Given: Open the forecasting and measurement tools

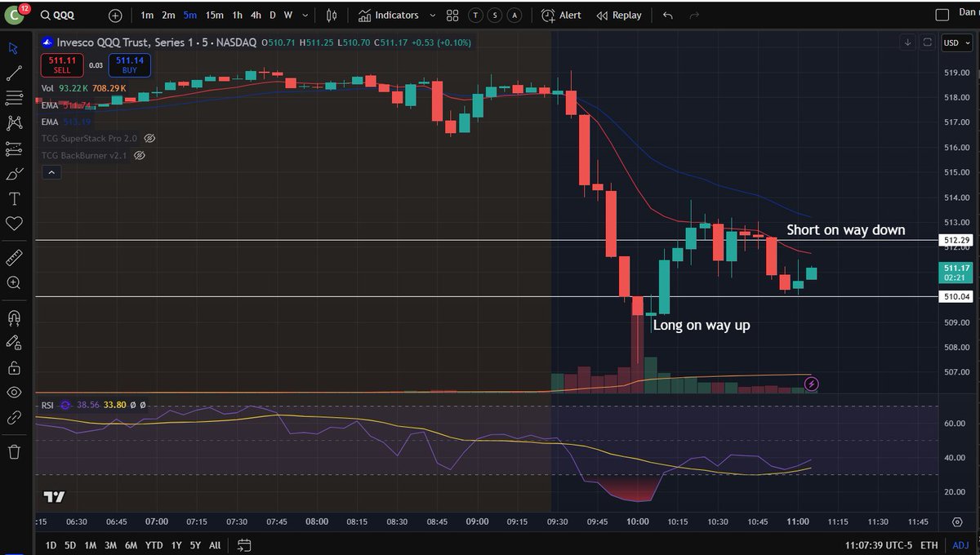Looking at the screenshot, I should [14, 149].
